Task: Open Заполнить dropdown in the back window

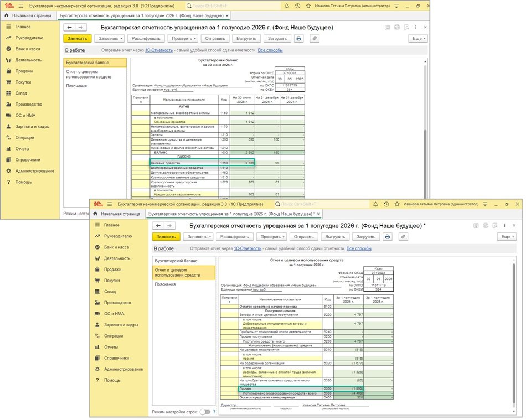Action: pyautogui.click(x=110, y=39)
